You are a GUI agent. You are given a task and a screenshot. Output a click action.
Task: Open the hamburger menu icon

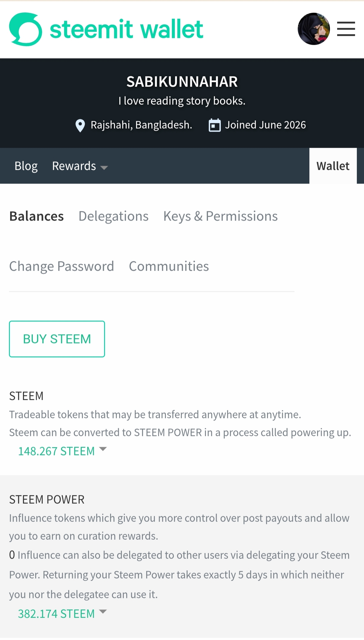coord(346,29)
